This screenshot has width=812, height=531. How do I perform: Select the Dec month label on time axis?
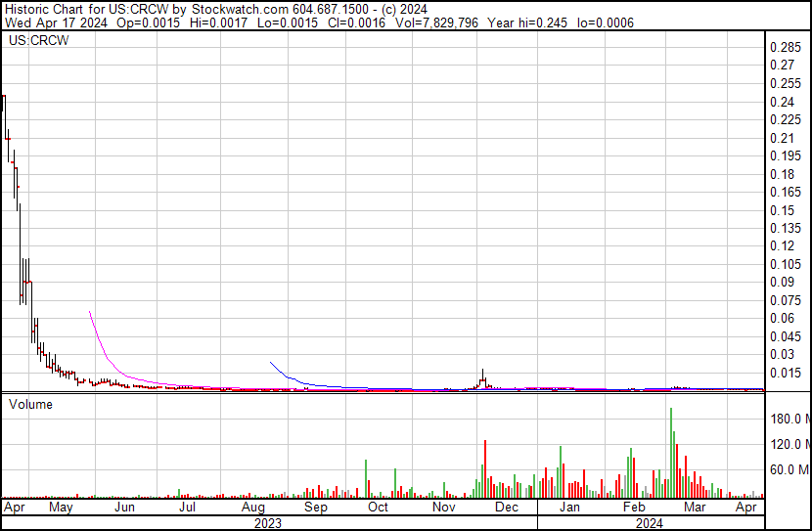coord(506,508)
